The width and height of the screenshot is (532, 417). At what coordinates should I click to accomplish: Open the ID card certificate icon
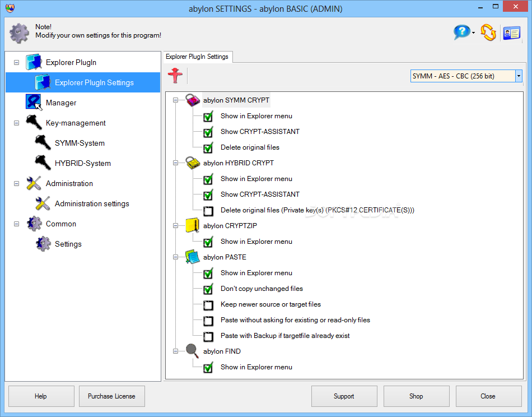click(512, 33)
